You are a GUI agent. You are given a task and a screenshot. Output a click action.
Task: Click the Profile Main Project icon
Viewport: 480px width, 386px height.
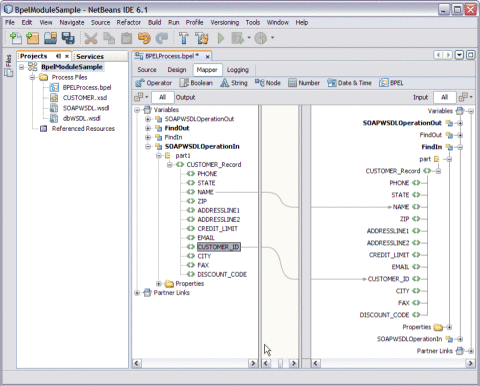[x=261, y=38]
